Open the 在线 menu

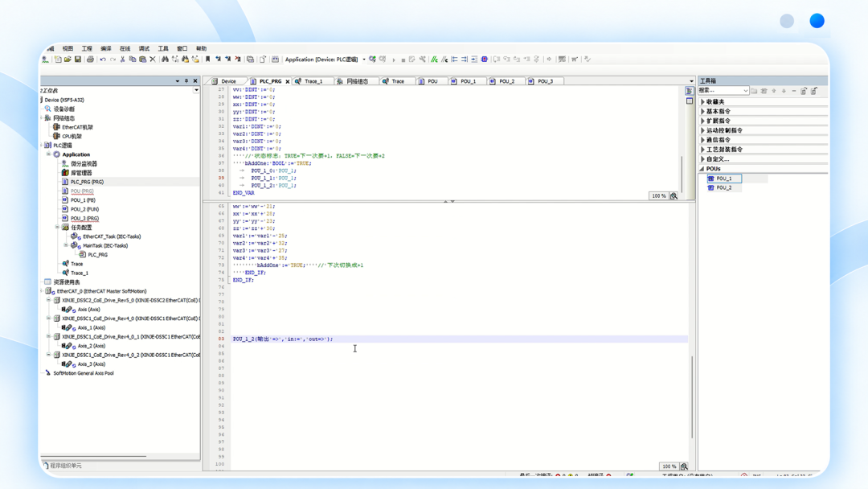tap(125, 49)
